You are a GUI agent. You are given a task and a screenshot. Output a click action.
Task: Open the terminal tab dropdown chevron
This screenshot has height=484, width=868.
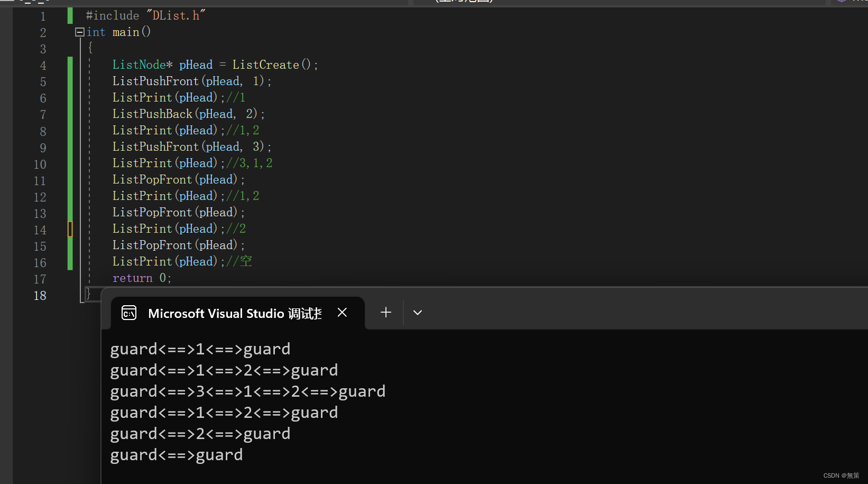(418, 313)
